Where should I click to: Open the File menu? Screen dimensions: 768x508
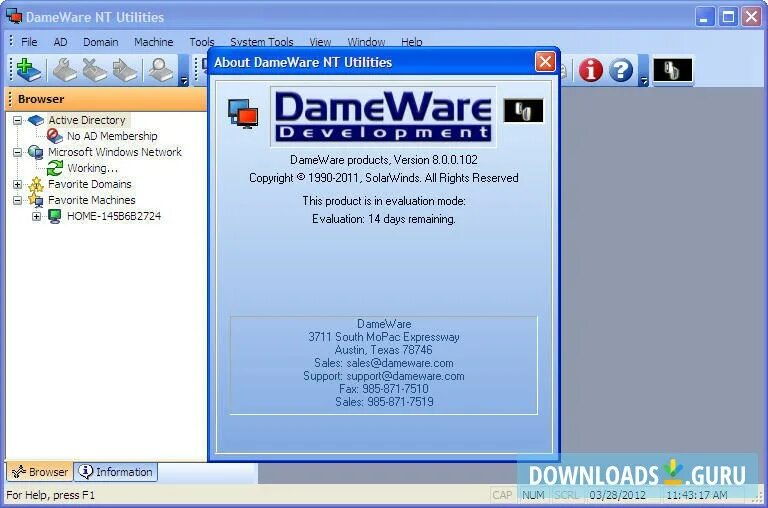coord(29,42)
